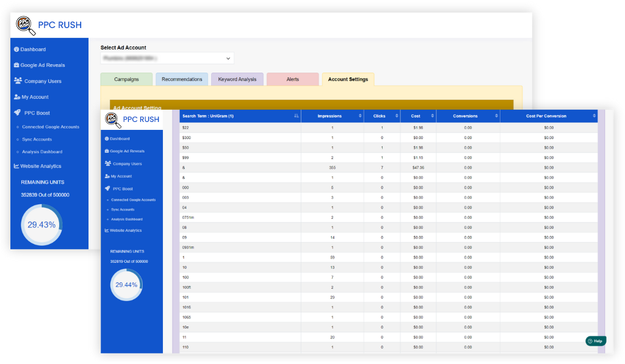Click the $22 search term row
Viewport: 625px width, 364px height.
click(x=389, y=128)
